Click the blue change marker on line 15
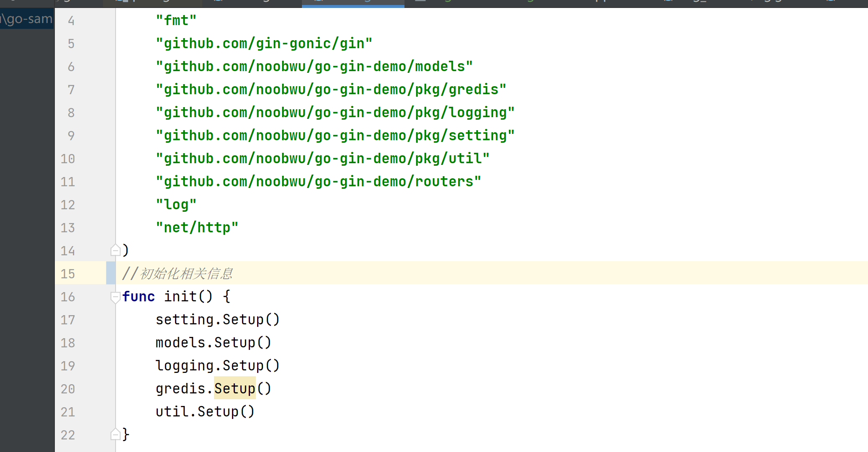The width and height of the screenshot is (868, 452). [111, 273]
